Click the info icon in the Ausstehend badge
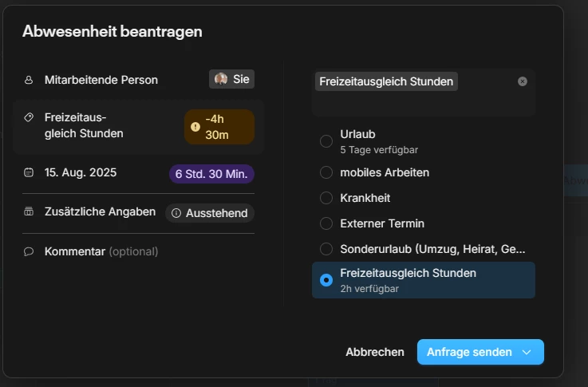This screenshot has height=387, width=588. pos(176,213)
